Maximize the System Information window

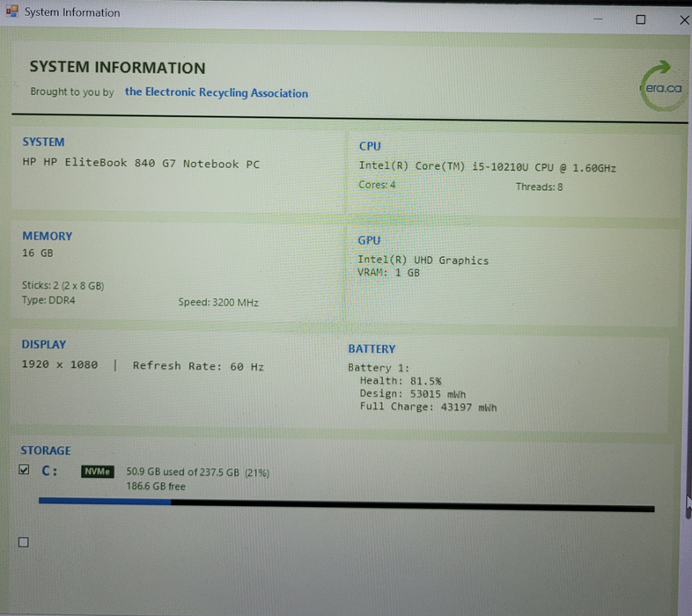(x=640, y=20)
